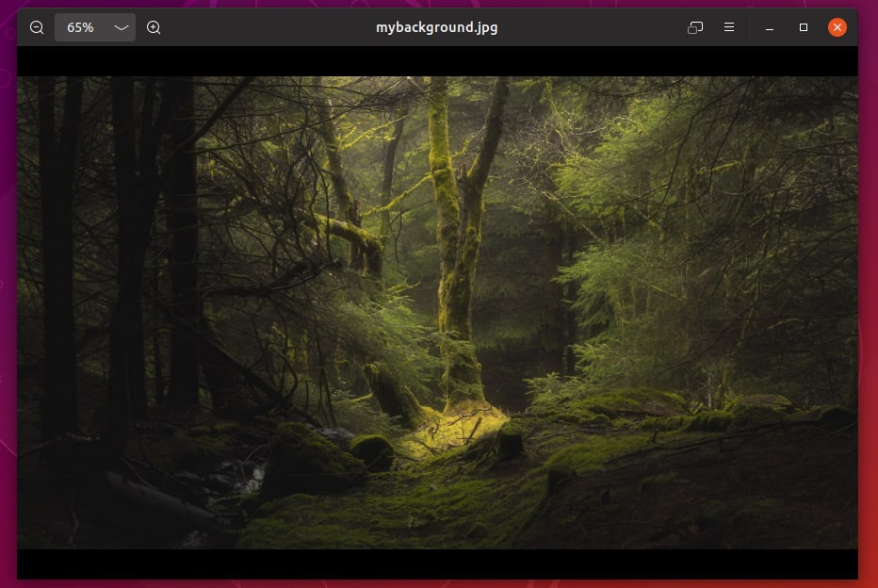878x588 pixels.
Task: Click the purple Ubuntu desktop background
Action: pyautogui.click(x=8, y=377)
